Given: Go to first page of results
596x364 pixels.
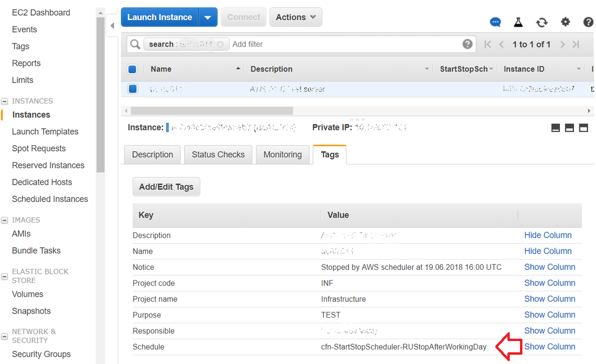Looking at the screenshot, I should 488,44.
